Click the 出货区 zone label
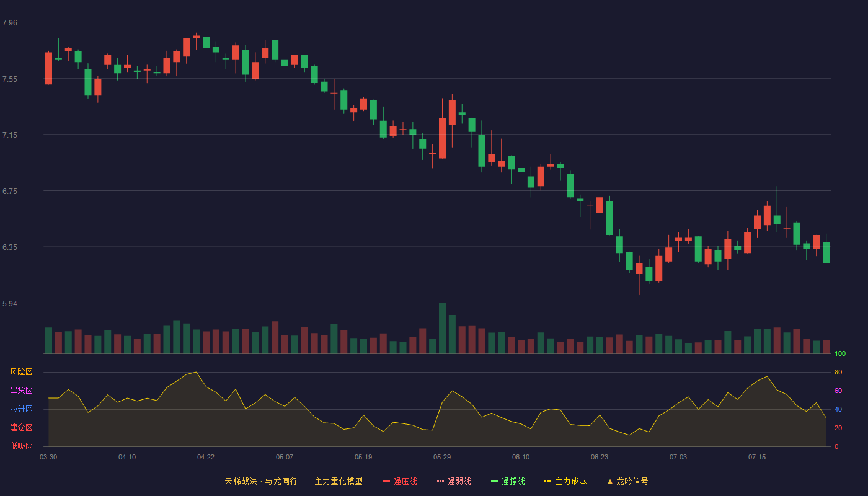Image resolution: width=868 pixels, height=496 pixels. pyautogui.click(x=21, y=391)
